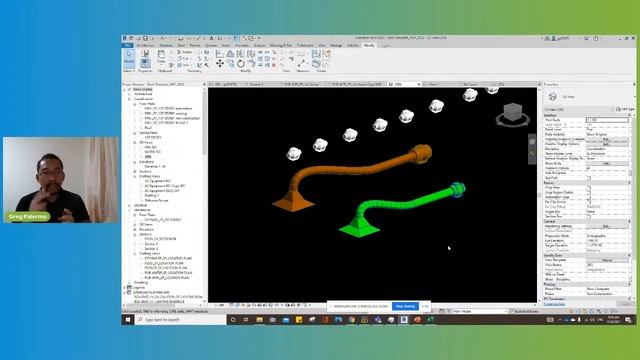
Task: Open the Main Model design options dropdown
Action: [479, 311]
